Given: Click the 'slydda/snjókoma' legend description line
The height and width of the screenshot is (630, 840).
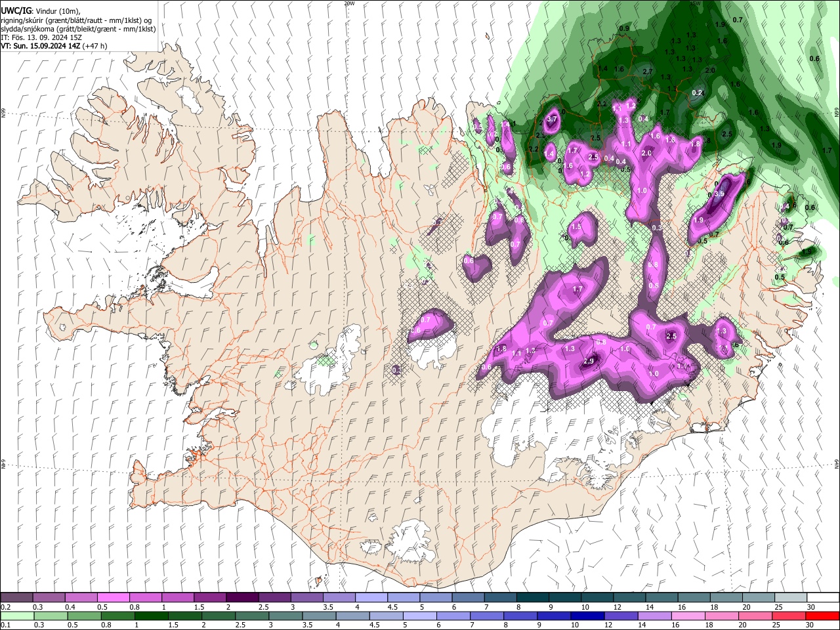Looking at the screenshot, I should tap(78, 29).
